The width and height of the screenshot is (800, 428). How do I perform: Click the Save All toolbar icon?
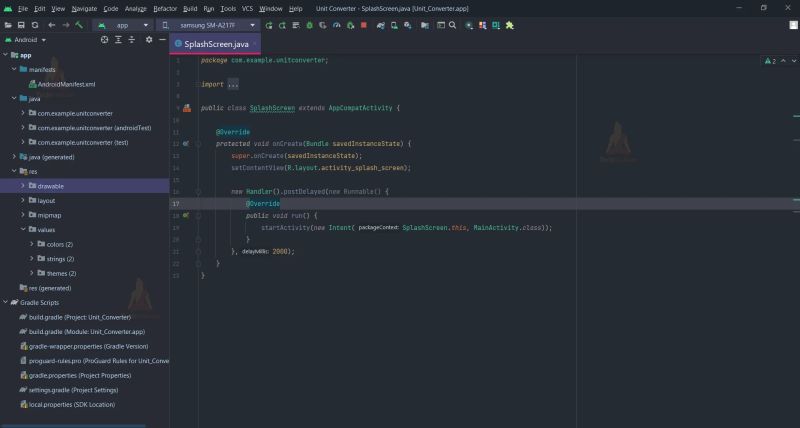point(21,25)
